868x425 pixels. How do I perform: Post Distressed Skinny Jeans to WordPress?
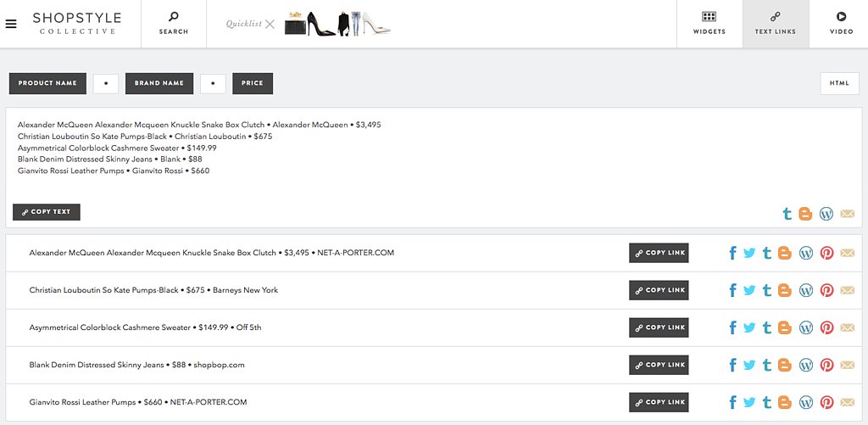click(x=806, y=365)
